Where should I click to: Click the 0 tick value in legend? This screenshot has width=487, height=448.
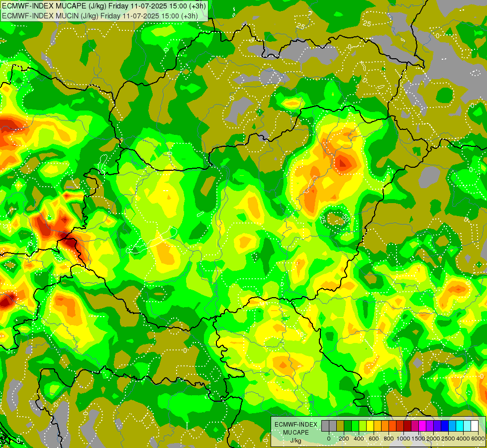click(x=329, y=439)
